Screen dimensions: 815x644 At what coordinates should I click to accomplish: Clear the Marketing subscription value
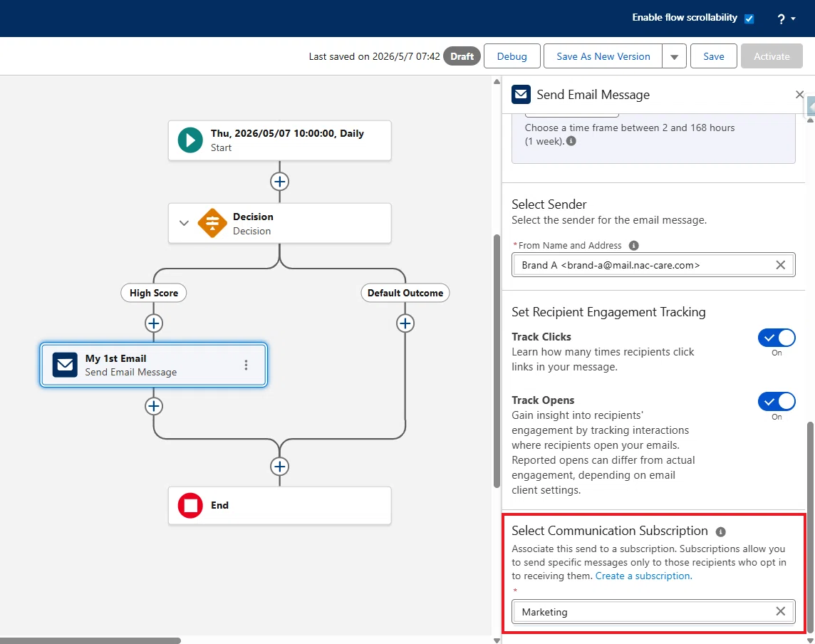tap(780, 611)
